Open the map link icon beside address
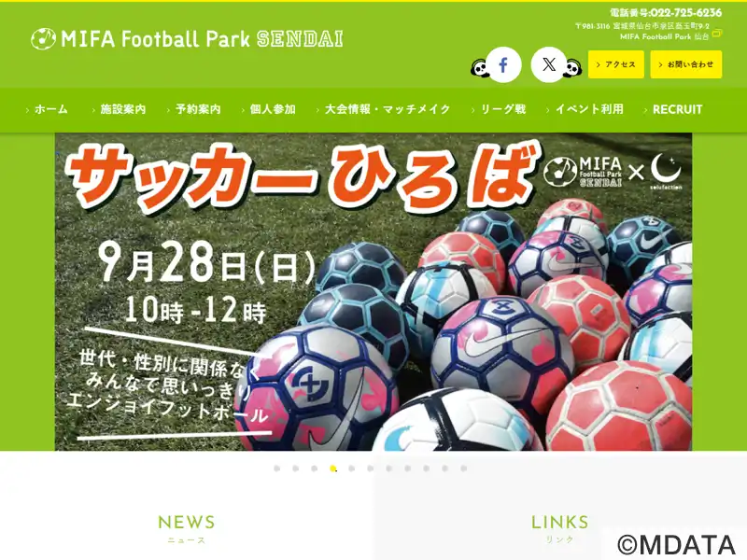The height and width of the screenshot is (560, 747). 717,34
